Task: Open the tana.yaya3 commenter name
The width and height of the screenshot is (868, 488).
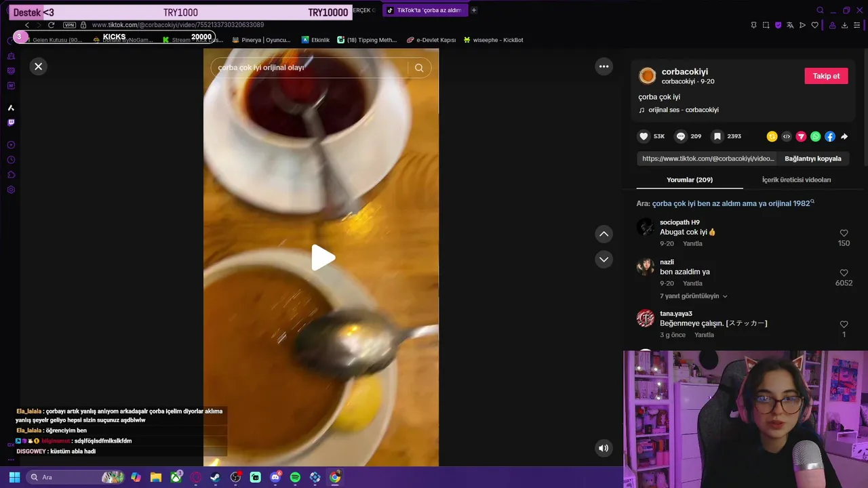Action: [x=676, y=314]
